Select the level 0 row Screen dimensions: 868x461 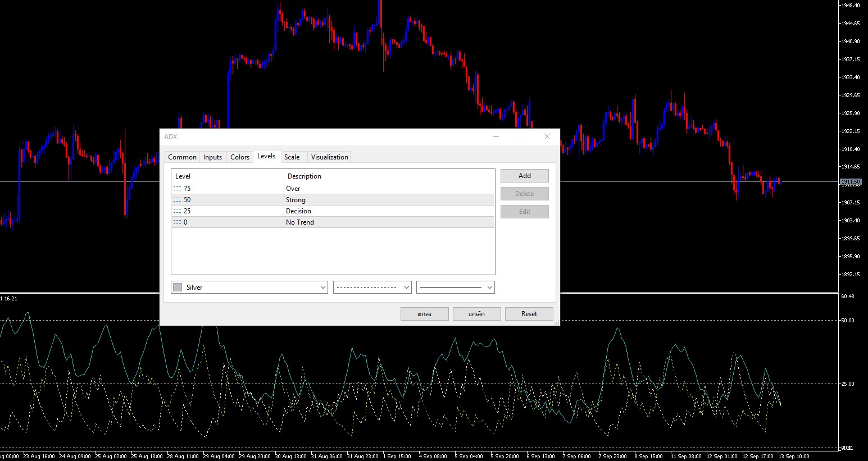pyautogui.click(x=333, y=222)
